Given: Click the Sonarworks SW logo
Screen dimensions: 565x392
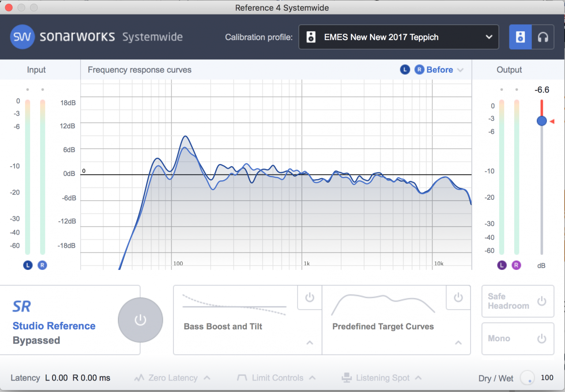Looking at the screenshot, I should [x=22, y=37].
